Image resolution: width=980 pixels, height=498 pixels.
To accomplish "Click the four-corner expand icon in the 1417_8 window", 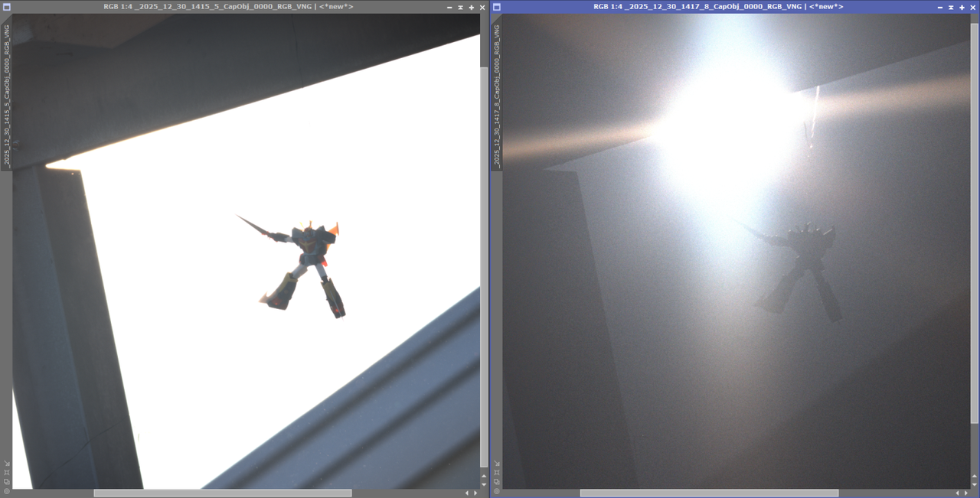I will (496, 473).
